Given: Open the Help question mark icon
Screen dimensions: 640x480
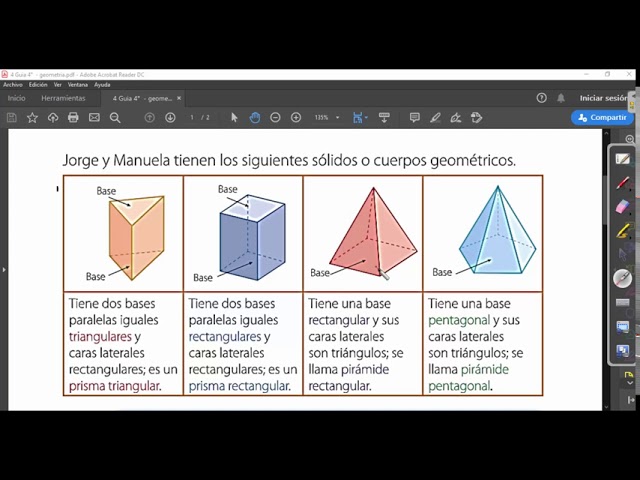Looking at the screenshot, I should 541,98.
